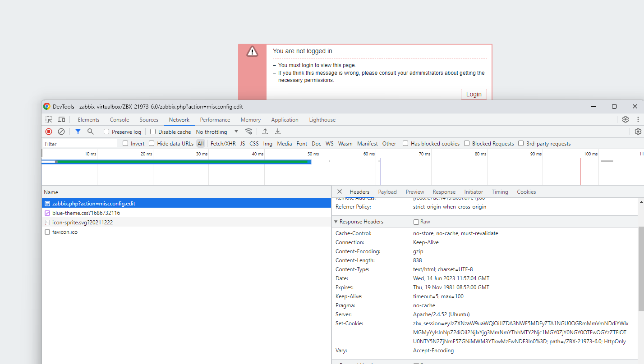Viewport: 644px width, 364px height.
Task: Click the Import HAR file upload icon
Action: [x=265, y=132]
